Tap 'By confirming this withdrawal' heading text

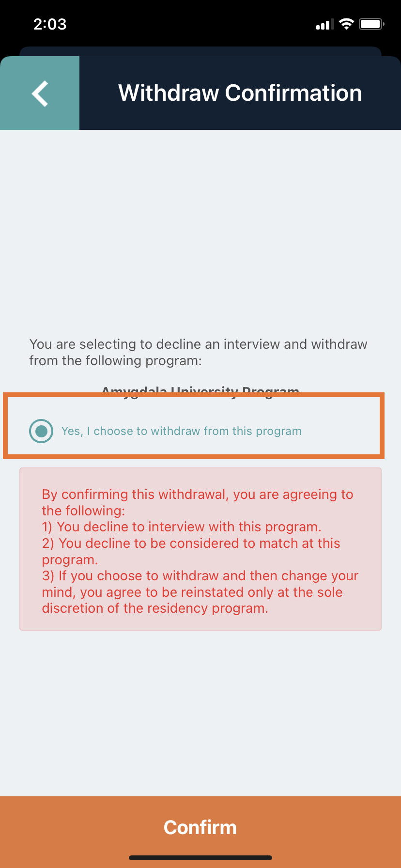click(x=198, y=502)
